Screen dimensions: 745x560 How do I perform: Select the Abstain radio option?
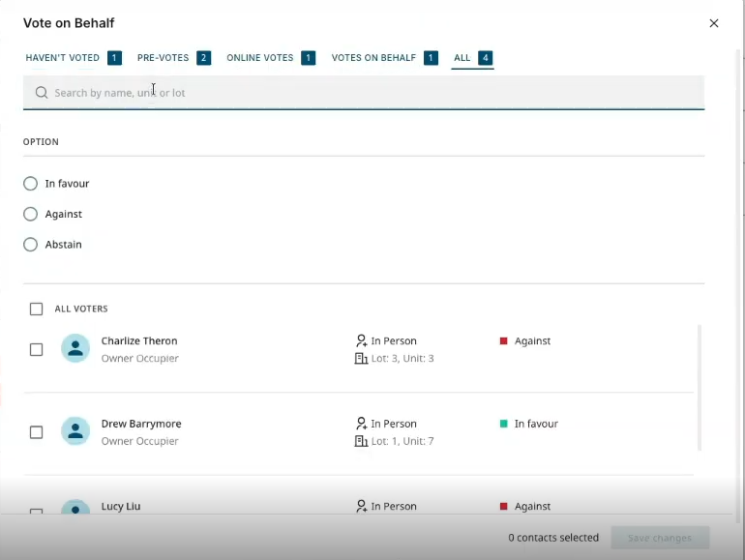(30, 244)
